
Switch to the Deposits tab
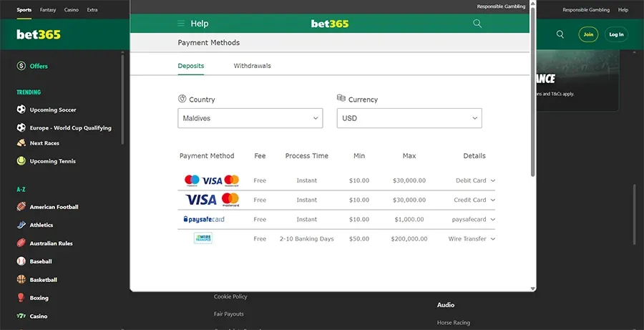click(x=191, y=66)
